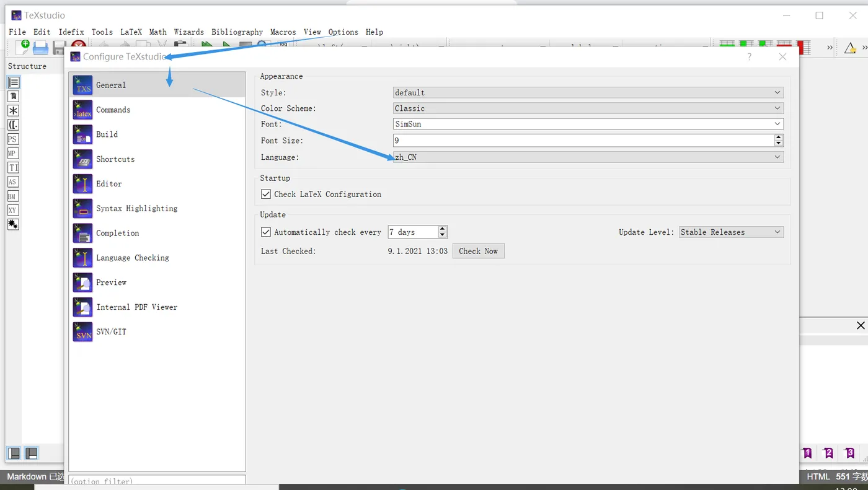Screen dimensions: 868x490
Task: Select Completion settings page
Action: [157, 234]
